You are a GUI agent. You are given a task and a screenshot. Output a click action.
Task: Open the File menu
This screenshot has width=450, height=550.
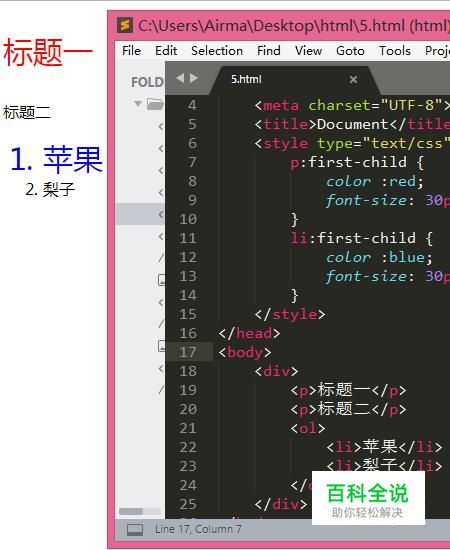pyautogui.click(x=132, y=51)
